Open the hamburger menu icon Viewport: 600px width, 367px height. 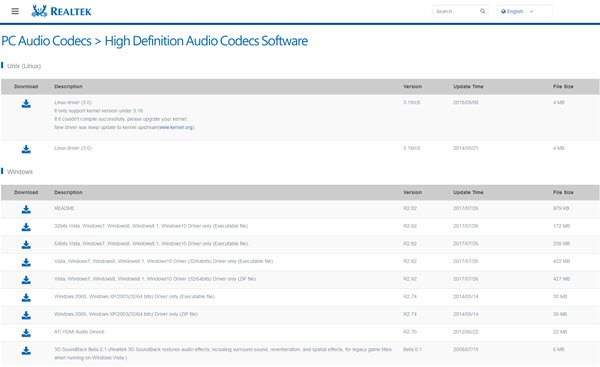[15, 11]
